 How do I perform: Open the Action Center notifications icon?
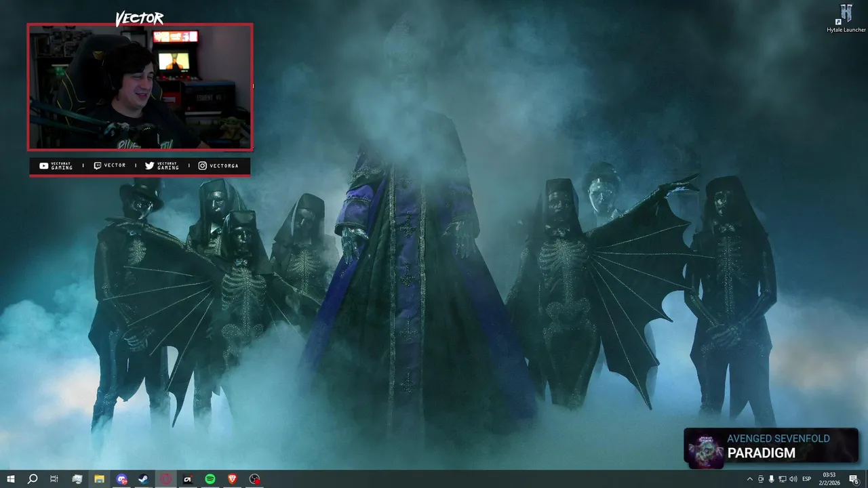pyautogui.click(x=854, y=479)
